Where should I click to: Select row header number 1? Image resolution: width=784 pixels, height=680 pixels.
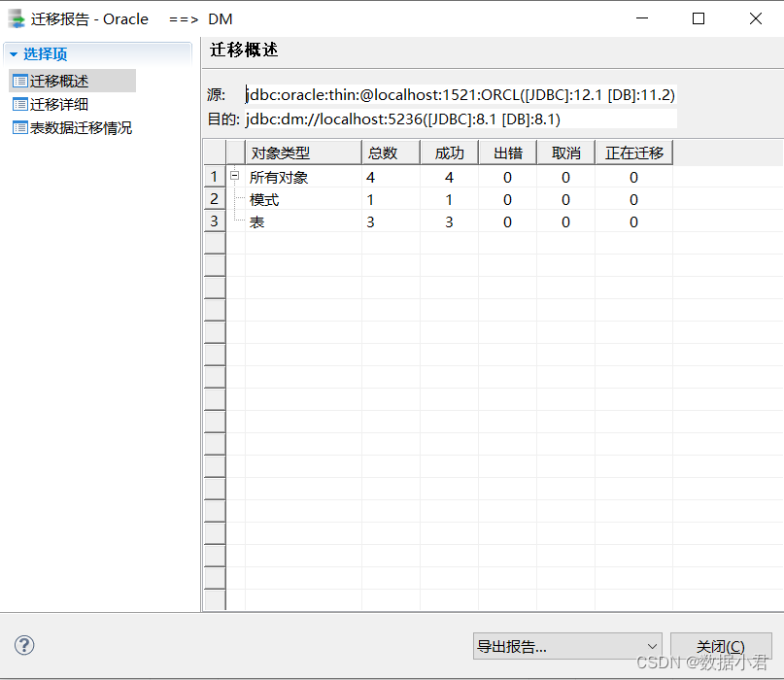point(215,177)
